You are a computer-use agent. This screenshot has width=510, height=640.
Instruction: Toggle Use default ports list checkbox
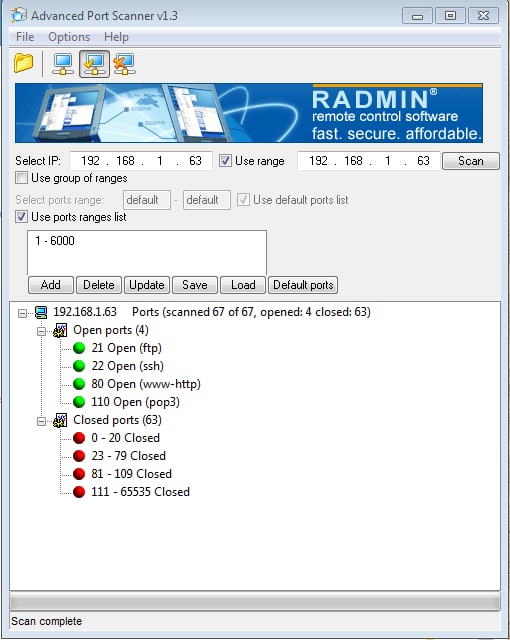coord(243,200)
